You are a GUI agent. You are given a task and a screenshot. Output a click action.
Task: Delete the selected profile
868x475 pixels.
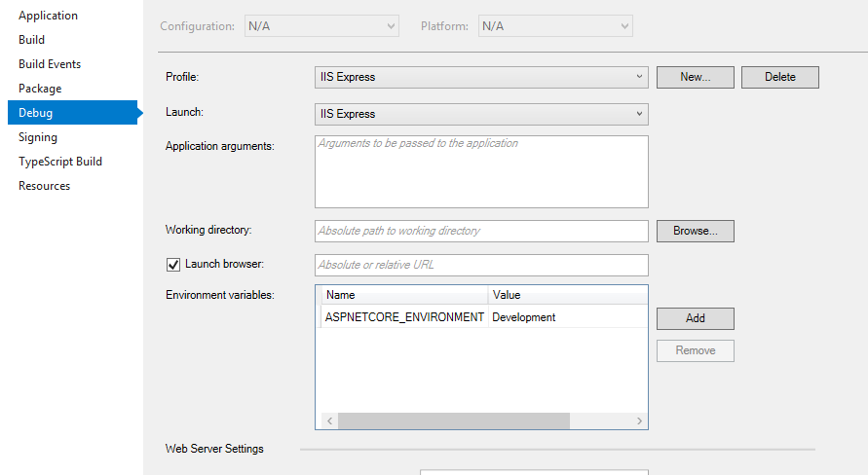(780, 77)
